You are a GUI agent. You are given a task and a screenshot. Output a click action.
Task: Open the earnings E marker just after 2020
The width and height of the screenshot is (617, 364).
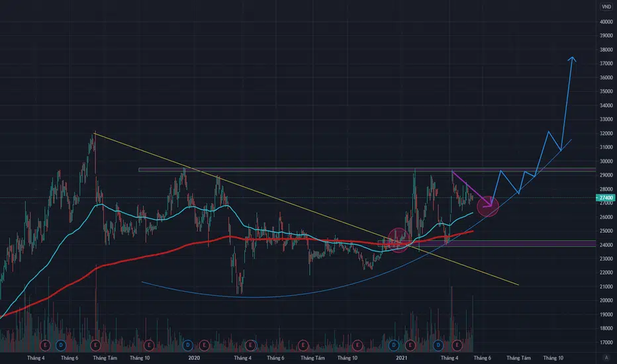[204, 345]
